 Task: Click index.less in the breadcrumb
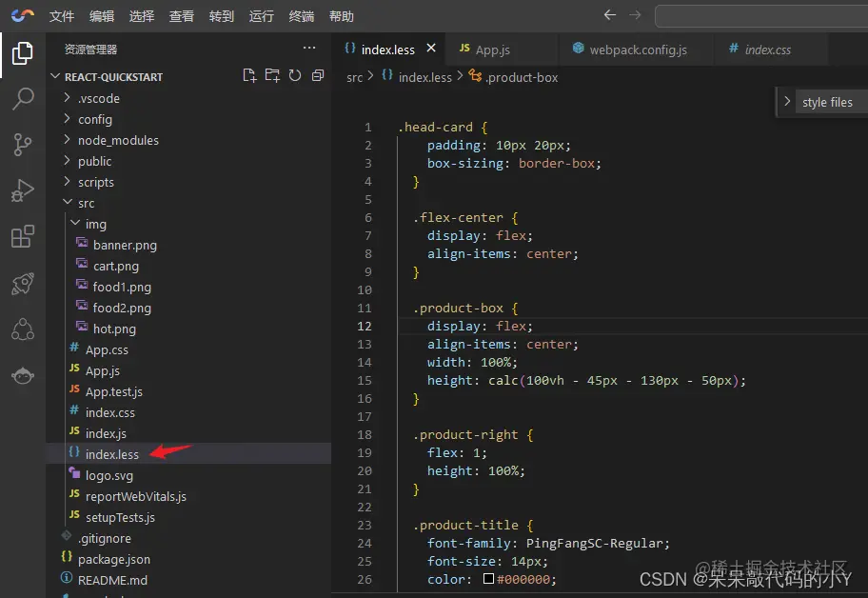pos(424,77)
